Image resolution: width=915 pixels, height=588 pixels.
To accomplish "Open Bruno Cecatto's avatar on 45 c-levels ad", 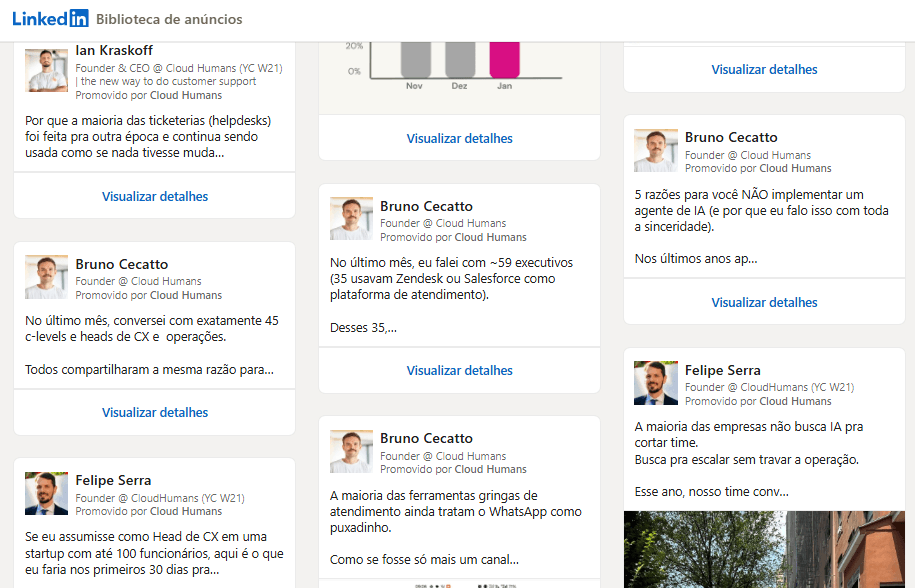I will [46, 277].
